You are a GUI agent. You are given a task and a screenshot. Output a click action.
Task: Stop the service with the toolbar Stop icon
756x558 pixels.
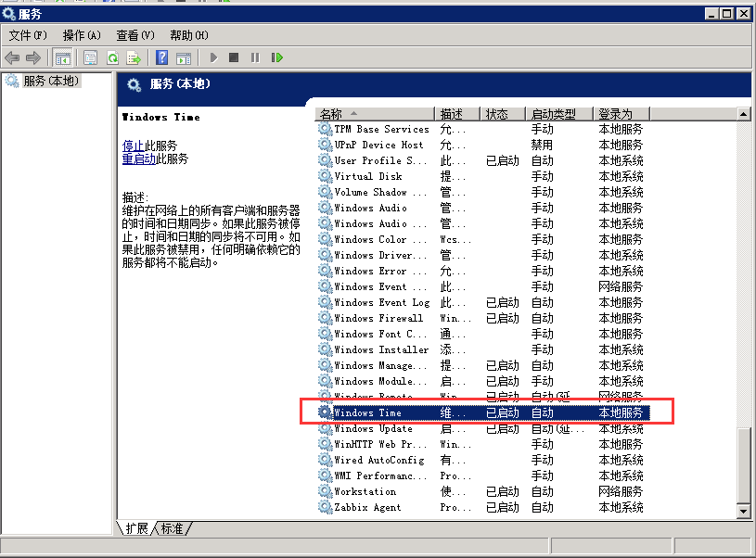click(x=234, y=57)
